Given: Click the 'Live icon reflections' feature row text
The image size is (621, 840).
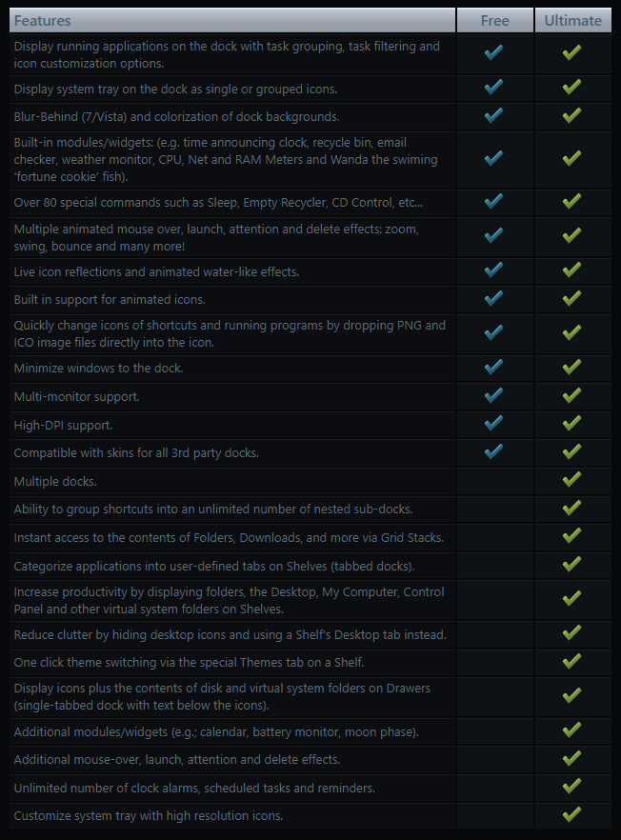Looking at the screenshot, I should 156,272.
